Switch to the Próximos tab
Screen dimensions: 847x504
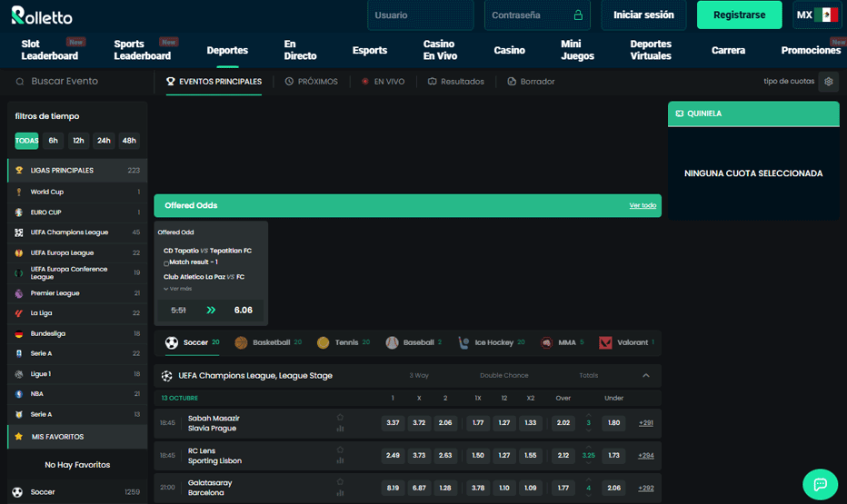coord(311,82)
